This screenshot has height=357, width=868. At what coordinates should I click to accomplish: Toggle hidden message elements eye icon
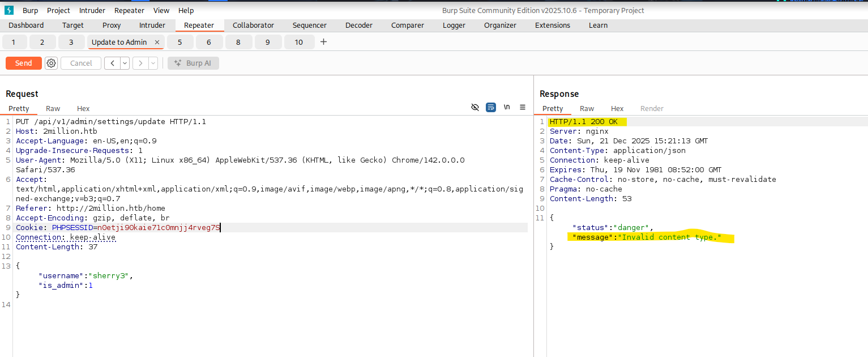(x=475, y=107)
